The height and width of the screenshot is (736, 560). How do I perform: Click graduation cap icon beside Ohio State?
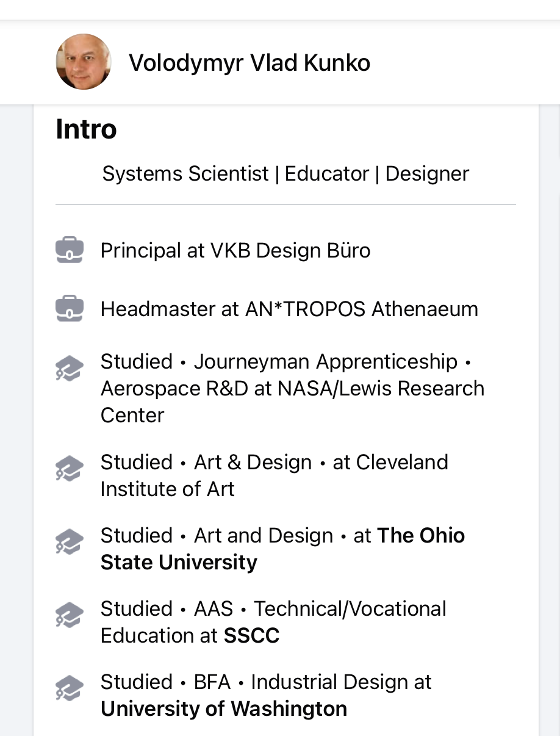(x=70, y=542)
